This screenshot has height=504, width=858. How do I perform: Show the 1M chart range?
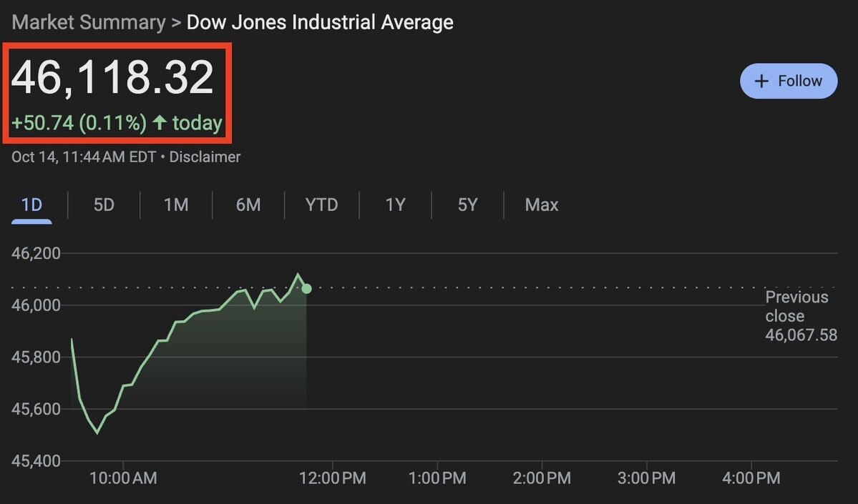click(176, 205)
